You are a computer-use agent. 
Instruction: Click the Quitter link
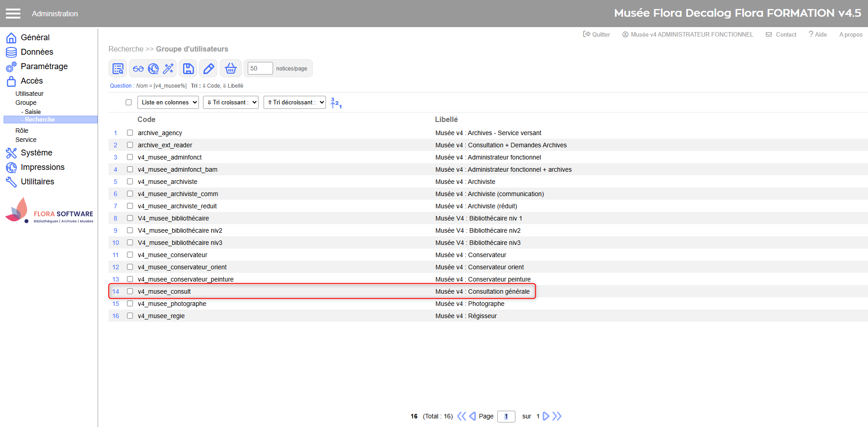pos(597,34)
